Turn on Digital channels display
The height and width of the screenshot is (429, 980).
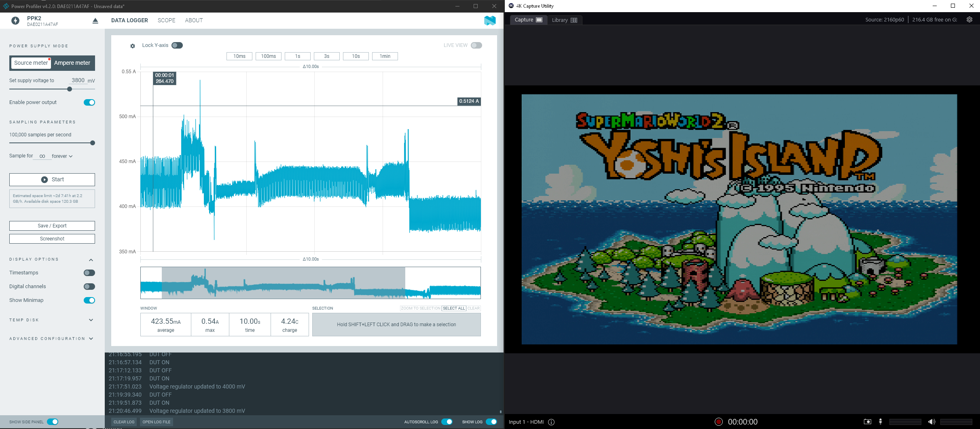89,287
